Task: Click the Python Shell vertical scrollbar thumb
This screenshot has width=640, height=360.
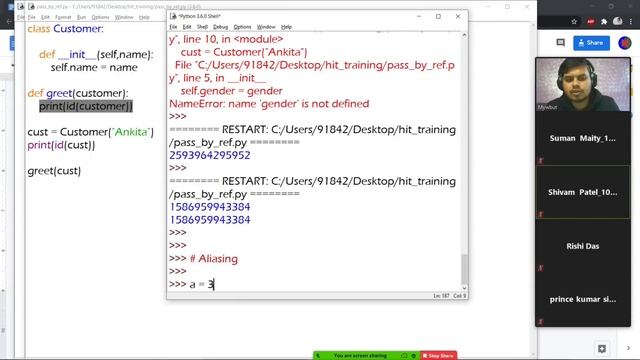Action: 464,269
